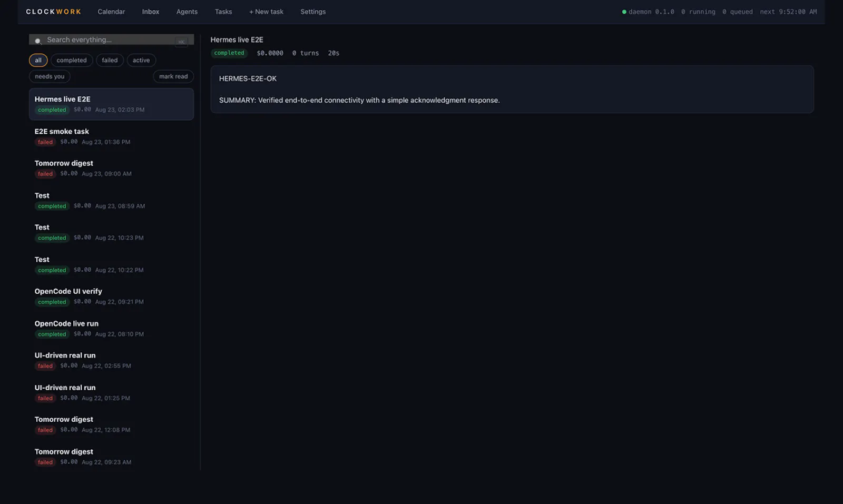Go to the Inbox tab
Image resolution: width=843 pixels, height=504 pixels.
(x=151, y=12)
